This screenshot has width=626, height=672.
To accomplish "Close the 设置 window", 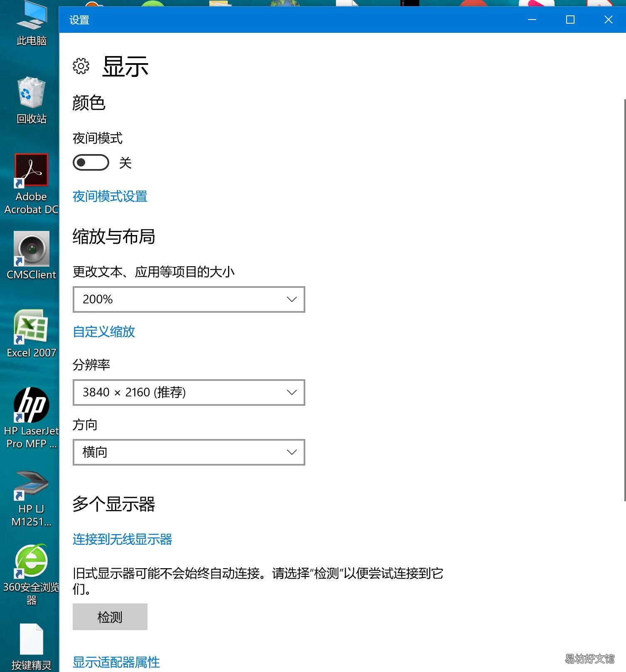I will tap(608, 20).
